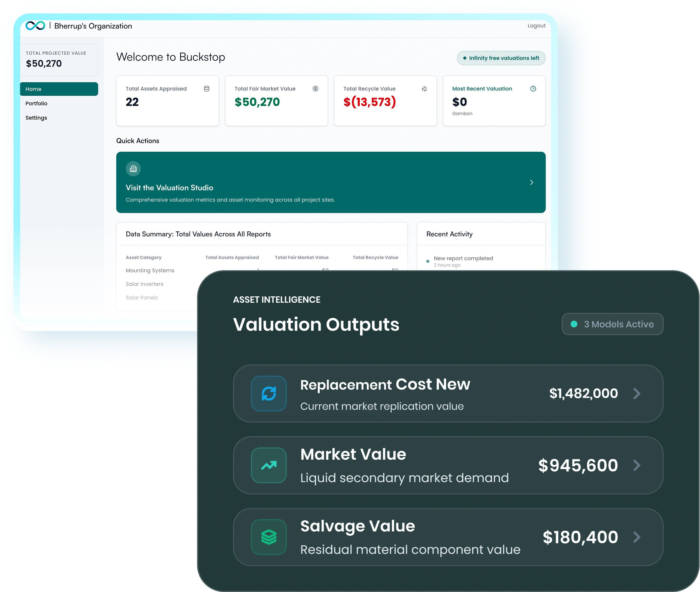
Task: Click the Welcome to Buckstop heading
Action: click(171, 57)
